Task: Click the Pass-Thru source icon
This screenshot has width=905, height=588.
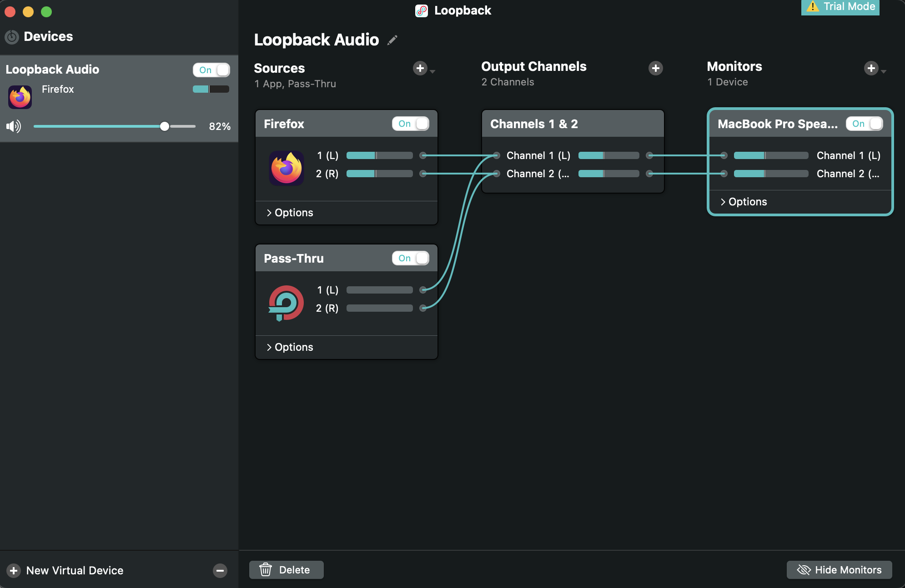Action: click(x=286, y=303)
